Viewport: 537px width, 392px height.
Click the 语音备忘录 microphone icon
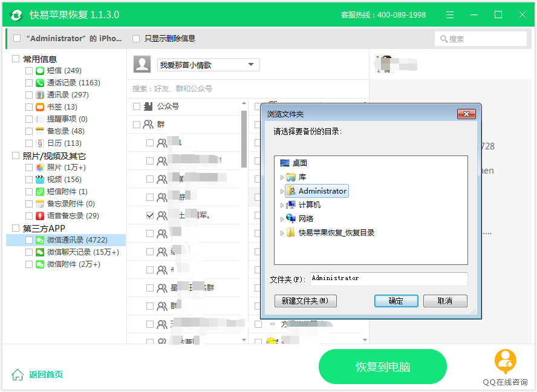tap(40, 216)
